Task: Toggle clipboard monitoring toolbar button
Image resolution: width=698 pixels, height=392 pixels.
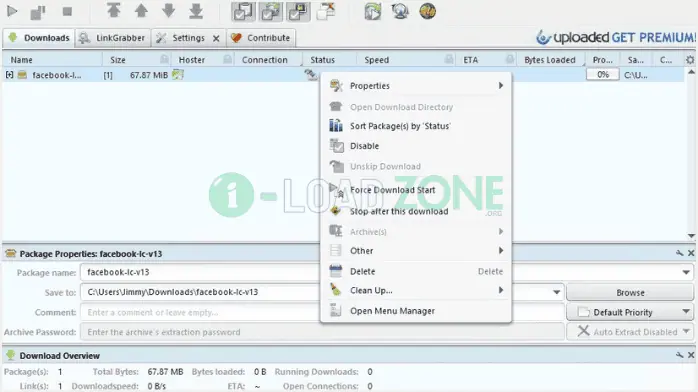Action: [x=243, y=11]
